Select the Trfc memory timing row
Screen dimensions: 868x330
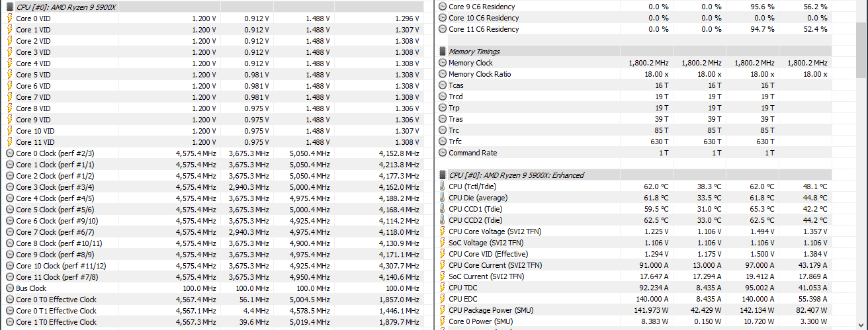pyautogui.click(x=456, y=142)
